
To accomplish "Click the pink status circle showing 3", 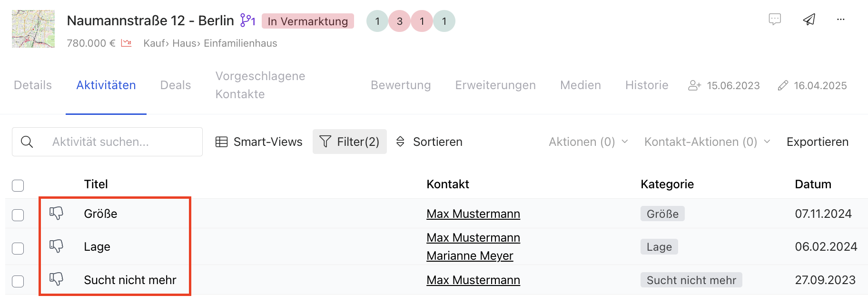I will coord(400,21).
